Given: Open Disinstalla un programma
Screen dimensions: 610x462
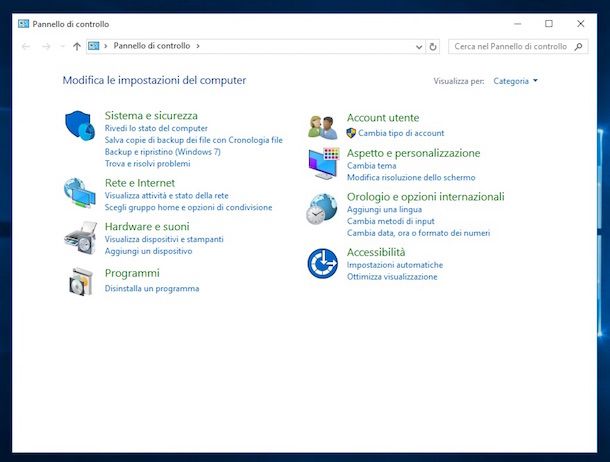Looking at the screenshot, I should [152, 289].
